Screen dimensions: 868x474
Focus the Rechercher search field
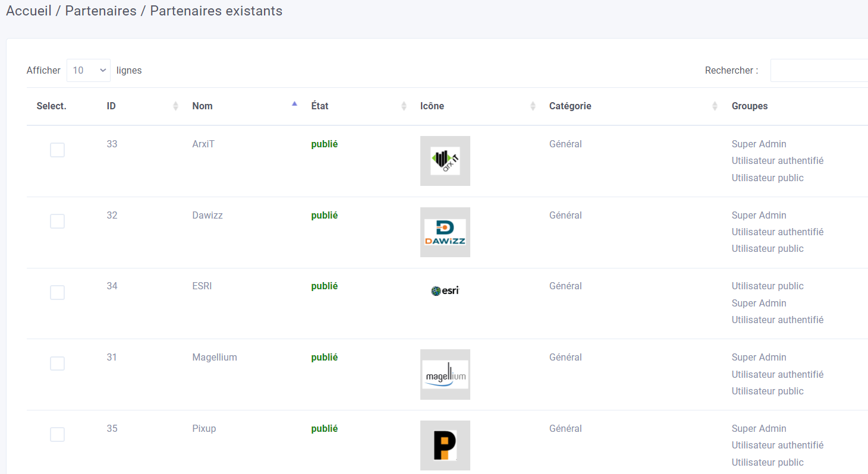(819, 70)
